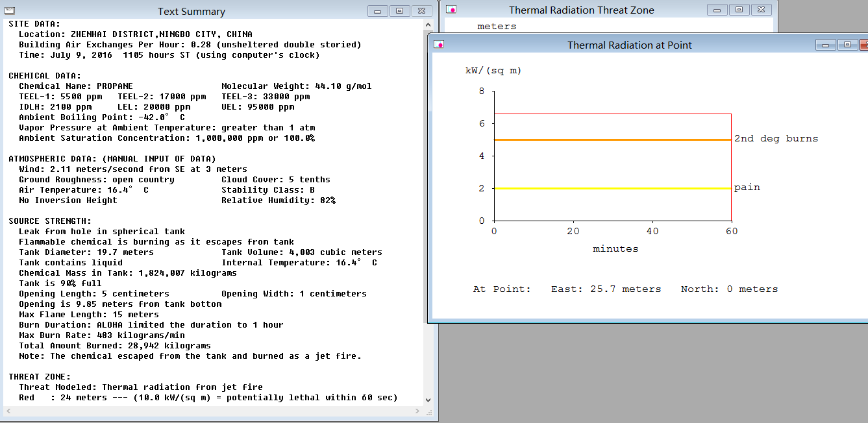Viewport: 868px width, 423px height.
Task: Click 'Relative Humidity: 82%' text
Action: point(279,200)
